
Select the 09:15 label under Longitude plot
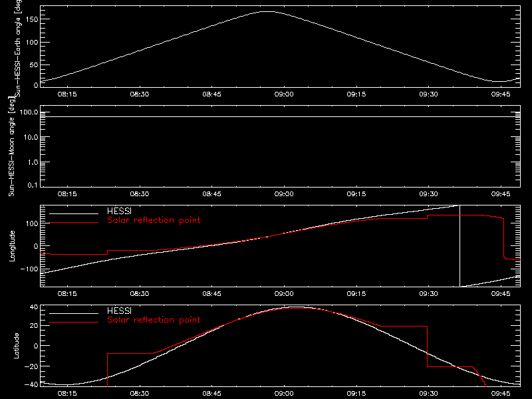click(x=356, y=294)
